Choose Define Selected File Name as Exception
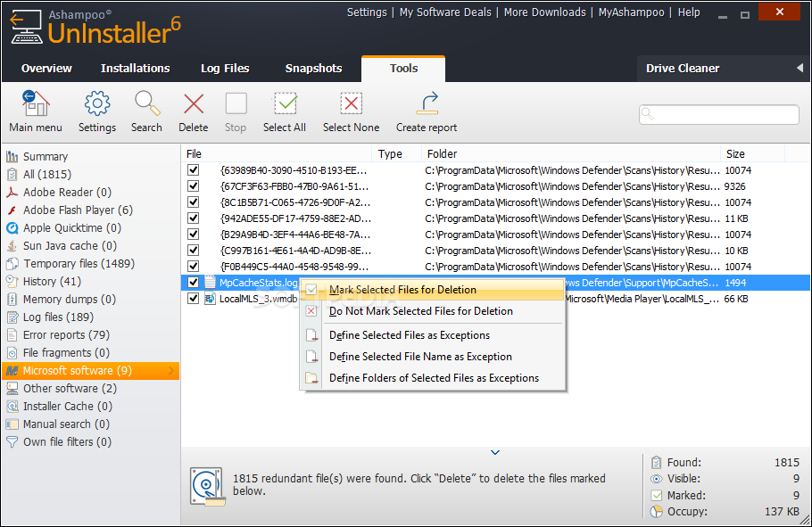The image size is (812, 527). pos(434,357)
